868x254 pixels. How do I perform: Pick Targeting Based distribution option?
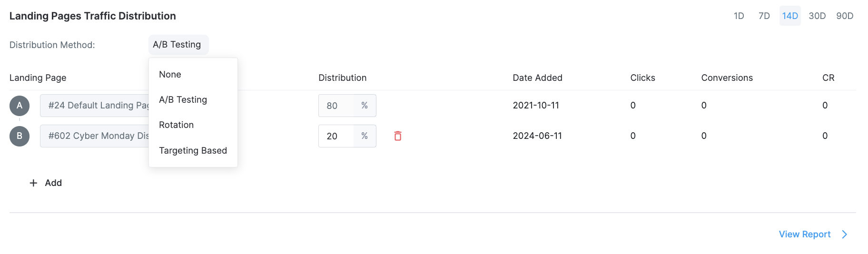[193, 151]
